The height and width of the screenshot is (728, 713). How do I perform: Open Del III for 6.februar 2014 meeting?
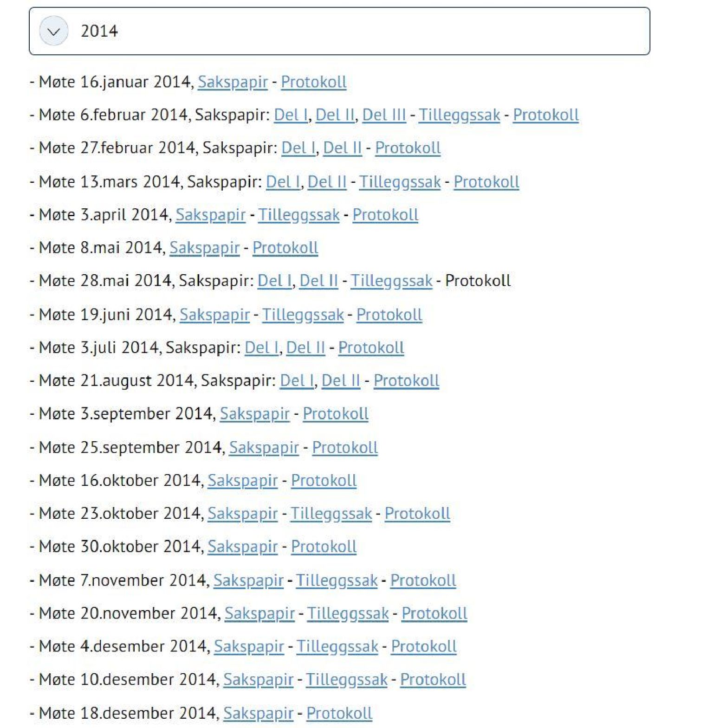(384, 115)
